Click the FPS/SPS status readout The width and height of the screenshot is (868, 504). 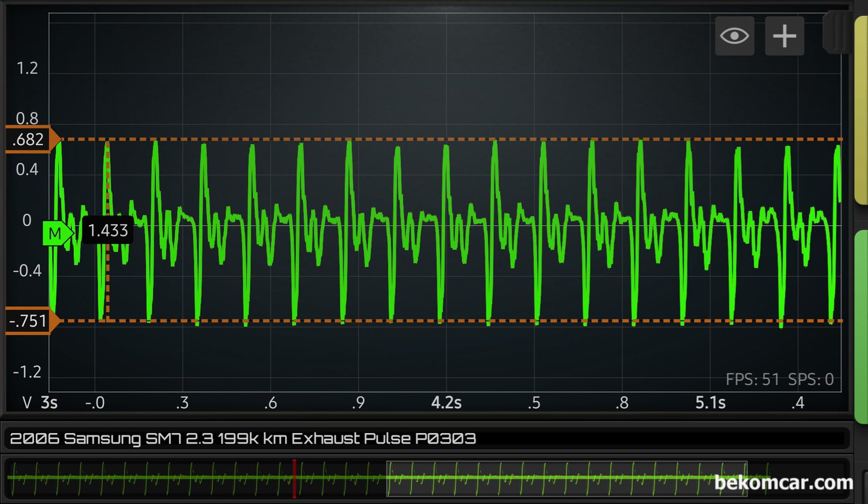coord(779,380)
